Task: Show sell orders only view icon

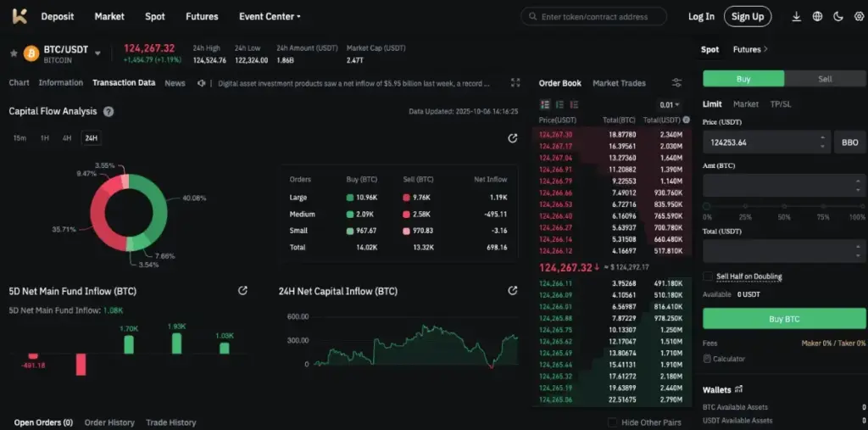Action: (574, 104)
